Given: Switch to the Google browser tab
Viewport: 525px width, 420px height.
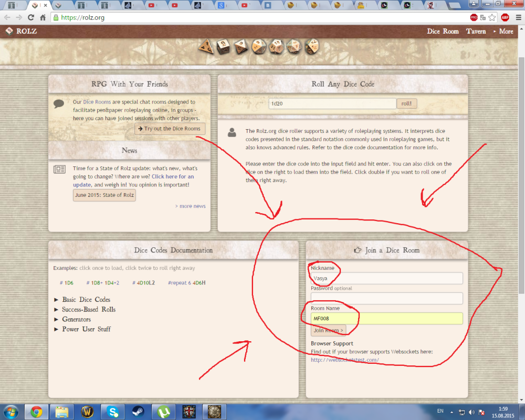Looking at the screenshot, I should [x=221, y=5].
